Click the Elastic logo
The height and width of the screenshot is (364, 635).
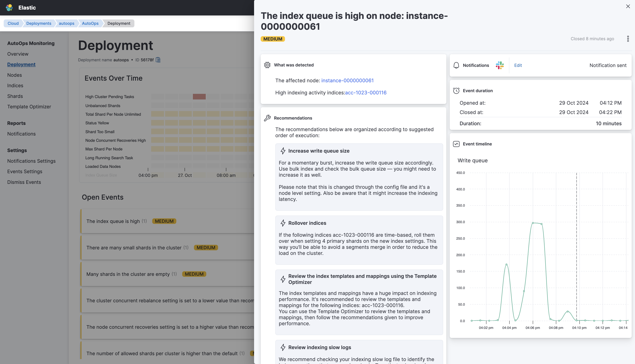coord(9,8)
